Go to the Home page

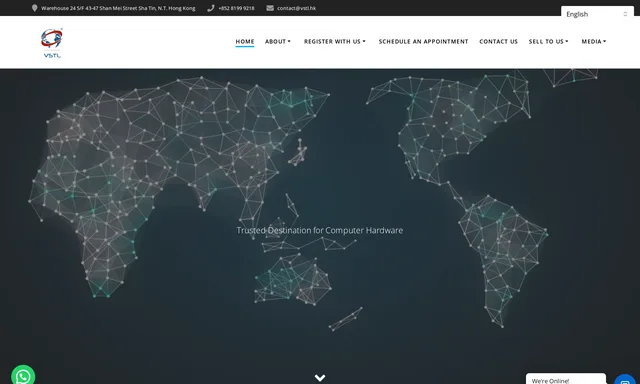tap(245, 42)
